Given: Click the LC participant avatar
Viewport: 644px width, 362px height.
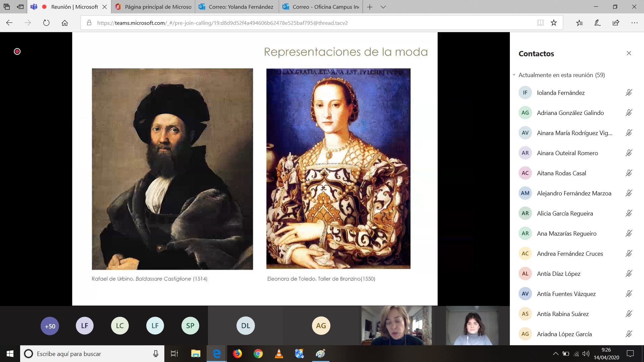Looking at the screenshot, I should 120,326.
